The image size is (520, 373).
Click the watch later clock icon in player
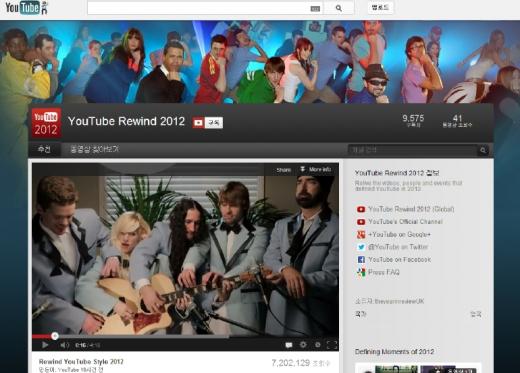pos(317,345)
